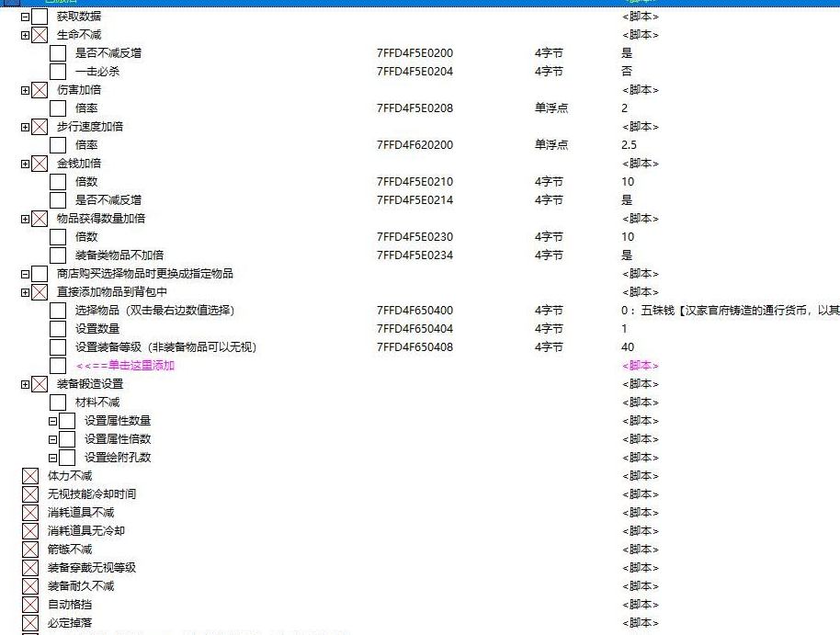
Task: Expand the 生命不减 group
Action: [25, 35]
